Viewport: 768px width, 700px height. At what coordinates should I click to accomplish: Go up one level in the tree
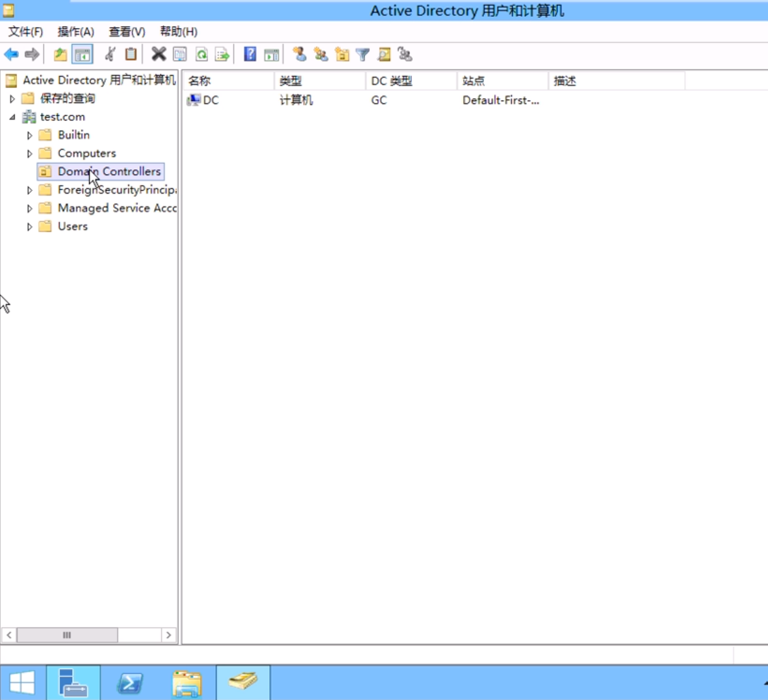60,55
